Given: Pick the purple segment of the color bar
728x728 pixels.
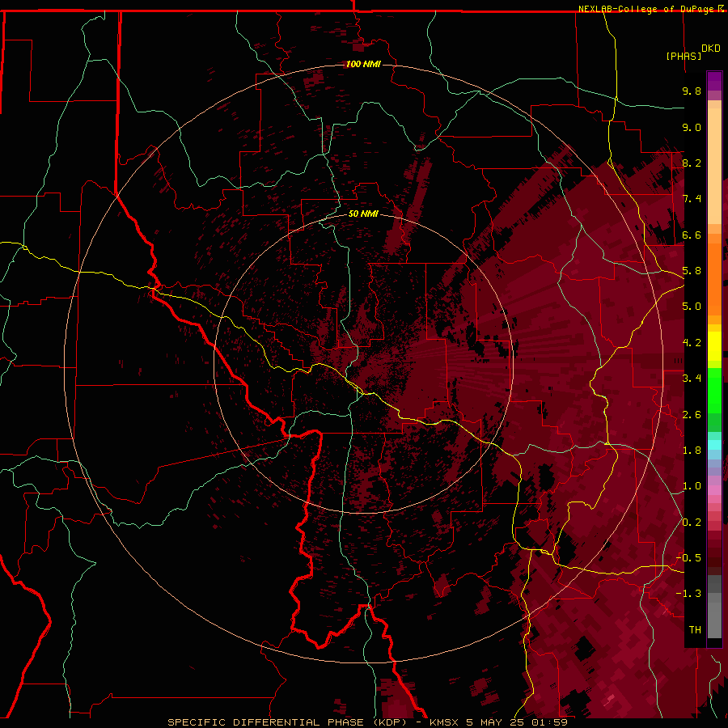Looking at the screenshot, I should 714,82.
